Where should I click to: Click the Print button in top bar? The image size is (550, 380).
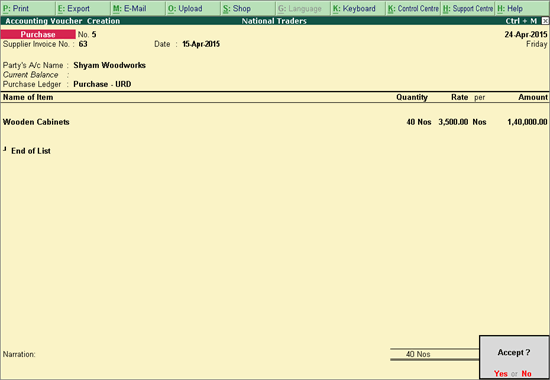point(28,8)
